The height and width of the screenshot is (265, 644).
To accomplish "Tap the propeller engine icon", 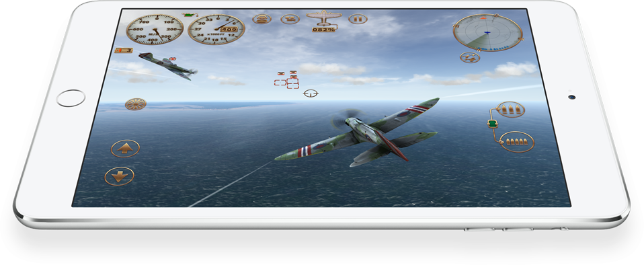I will (x=136, y=104).
